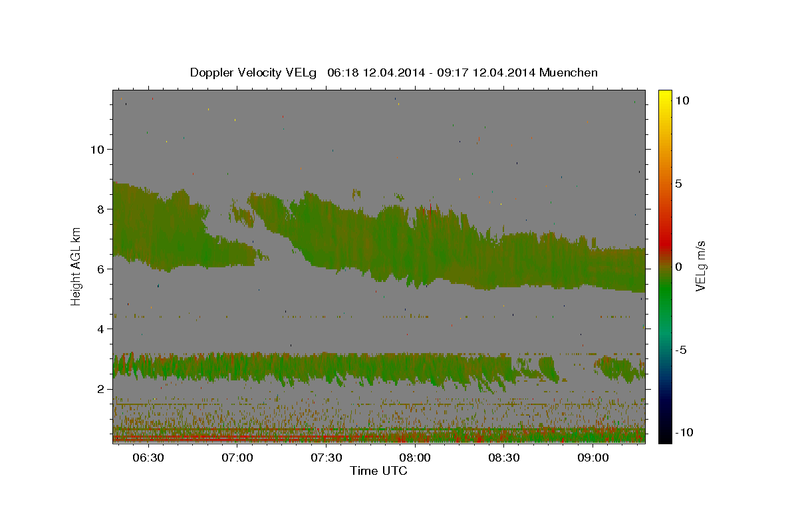Click the colorbar value 0 label

pos(678,267)
